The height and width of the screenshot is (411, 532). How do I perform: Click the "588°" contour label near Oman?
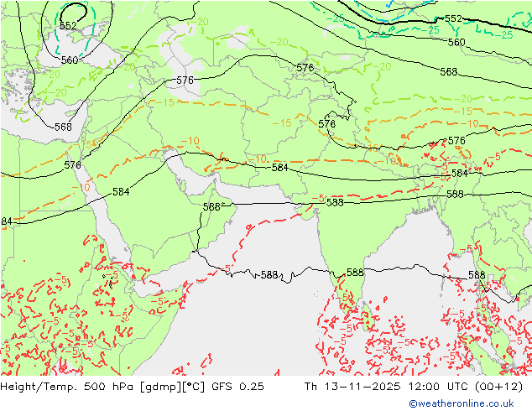point(214,207)
